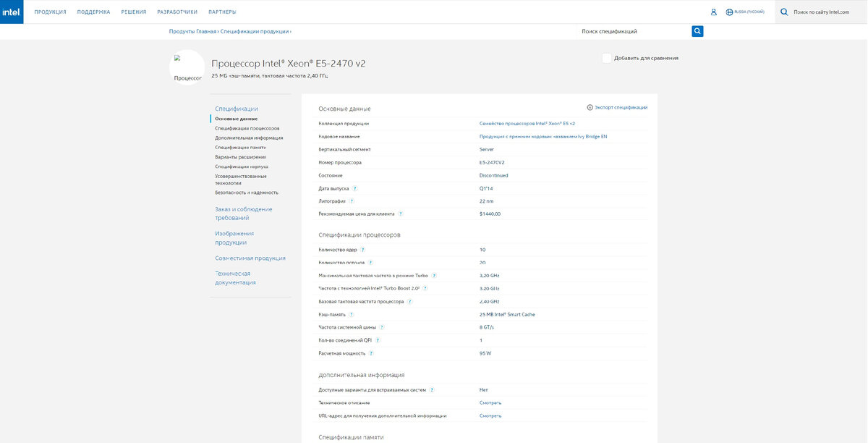
Task: Show help for Кэш-память
Action: point(352,314)
